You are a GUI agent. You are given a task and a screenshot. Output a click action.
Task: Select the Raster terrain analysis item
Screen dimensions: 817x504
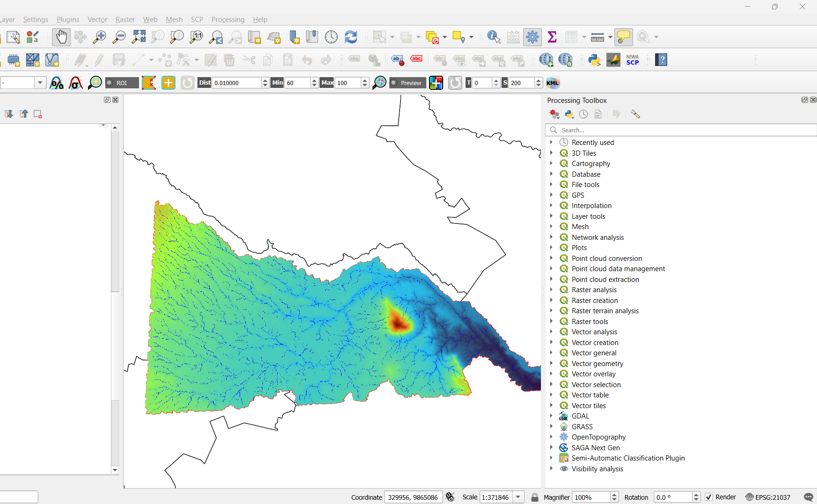pos(605,311)
